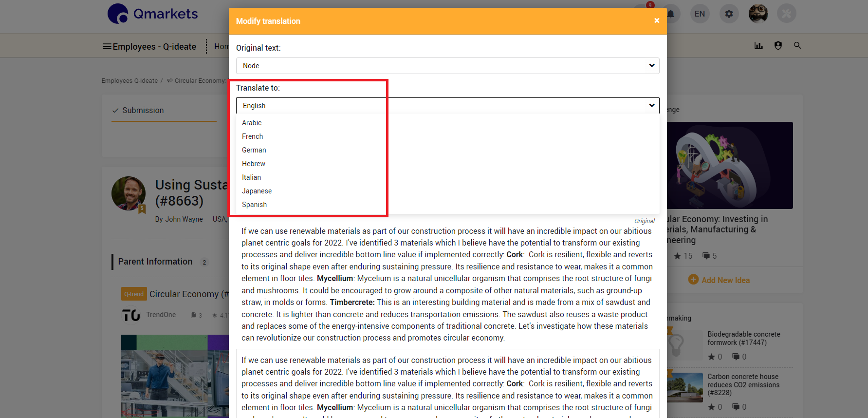Open Carbon concrete house idea
Viewport: 868px width, 418px height.
[743, 385]
